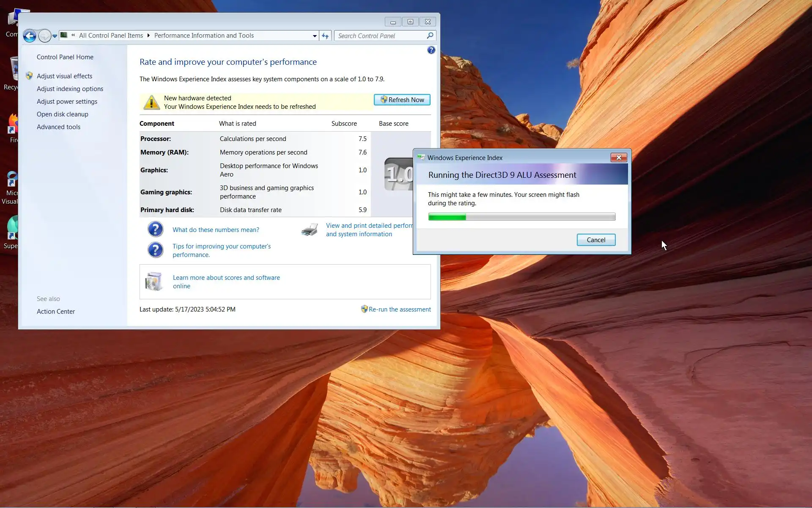Click the blue Back arrow button
This screenshot has width=812, height=508.
click(29, 36)
